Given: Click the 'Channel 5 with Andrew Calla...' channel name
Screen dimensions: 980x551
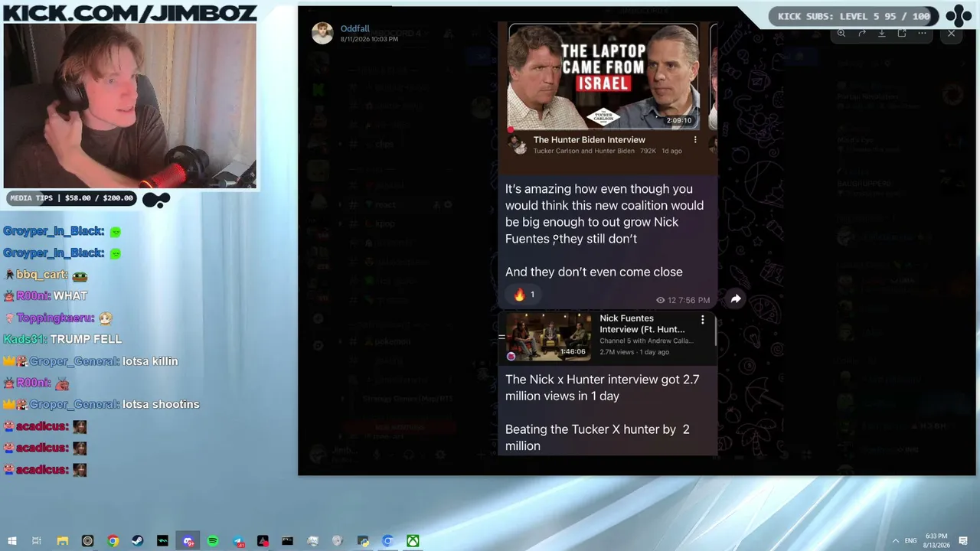Looking at the screenshot, I should [646, 341].
